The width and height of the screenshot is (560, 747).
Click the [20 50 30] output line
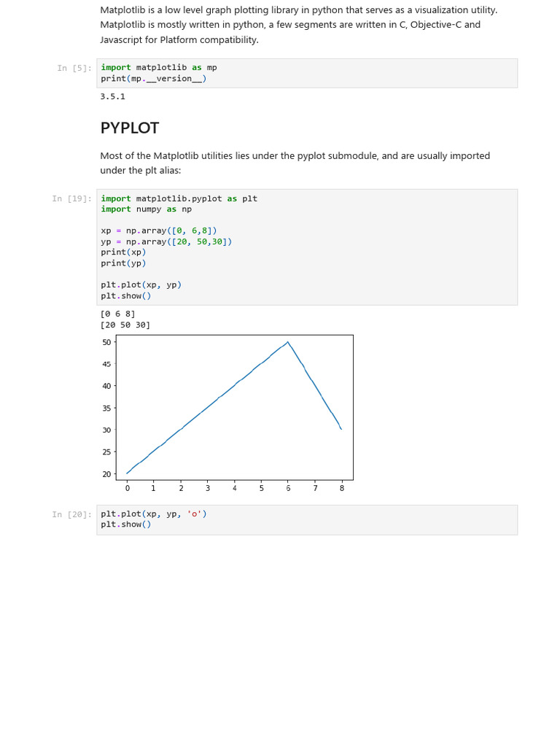coord(125,325)
